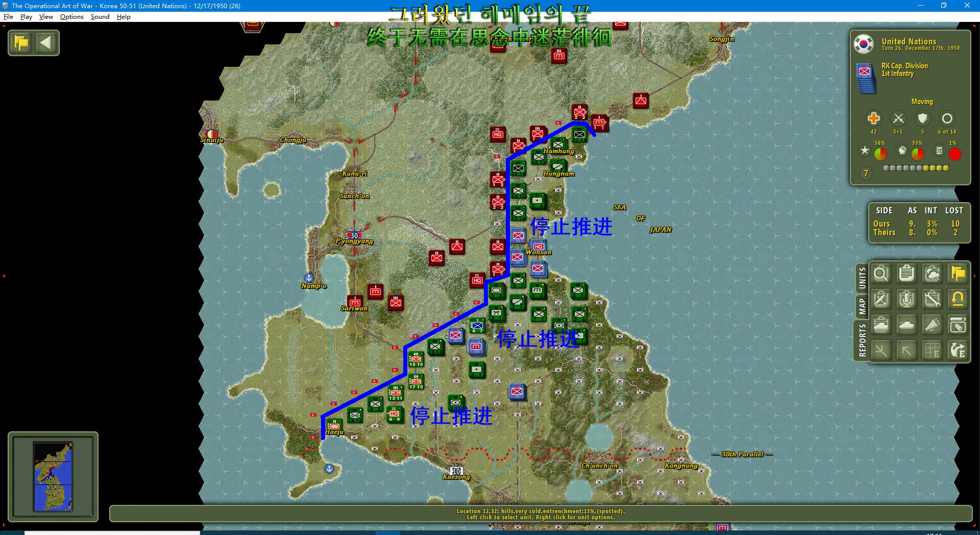Open the File menu
The height and width of the screenshot is (535, 980).
coord(8,17)
